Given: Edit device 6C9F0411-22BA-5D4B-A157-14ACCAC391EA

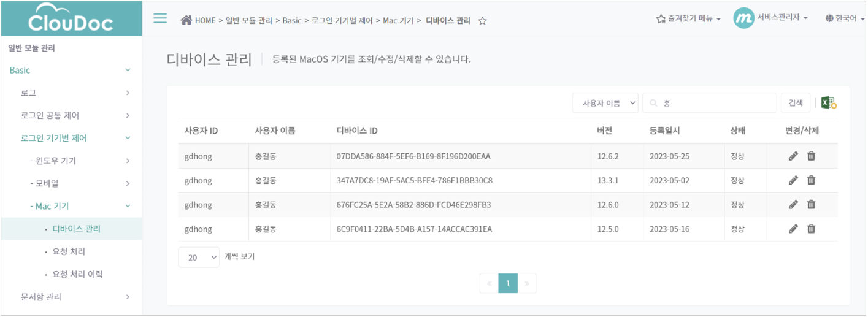Looking at the screenshot, I should click(793, 229).
